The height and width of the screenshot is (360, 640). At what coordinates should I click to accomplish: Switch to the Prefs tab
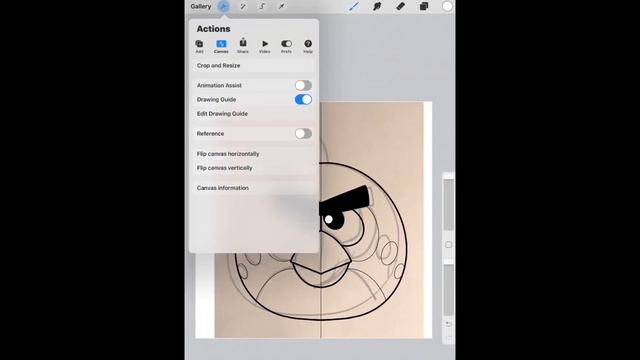point(286,46)
